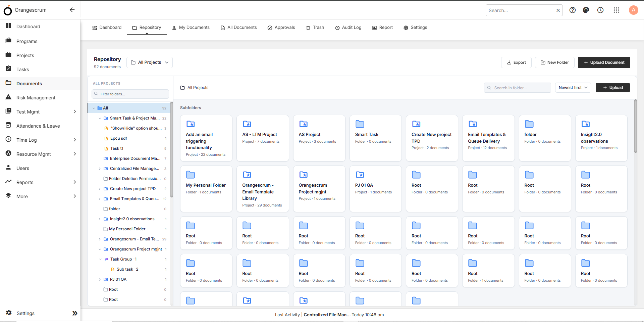Open the Centralized File Man... last activity link
This screenshot has height=322, width=644.
(327, 315)
